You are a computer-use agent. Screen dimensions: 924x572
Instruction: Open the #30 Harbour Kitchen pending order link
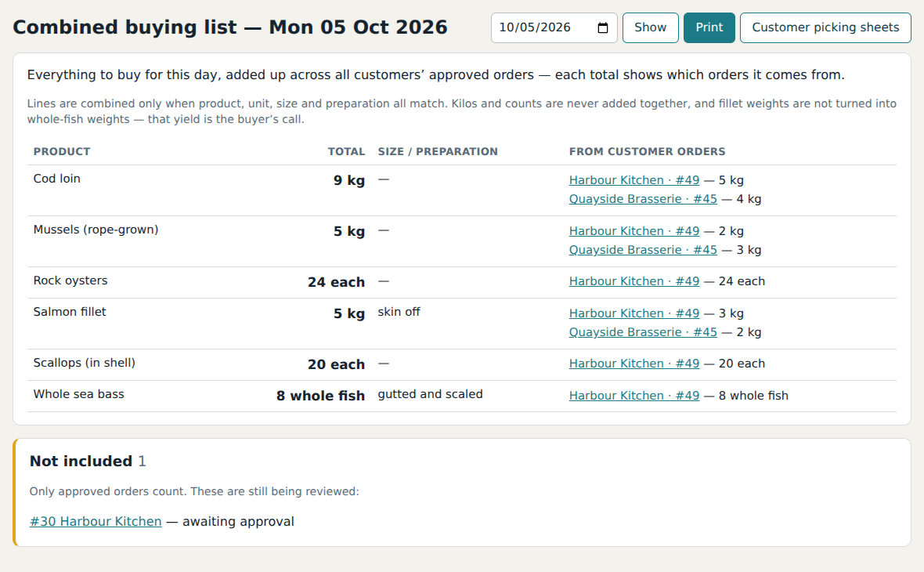coord(96,521)
